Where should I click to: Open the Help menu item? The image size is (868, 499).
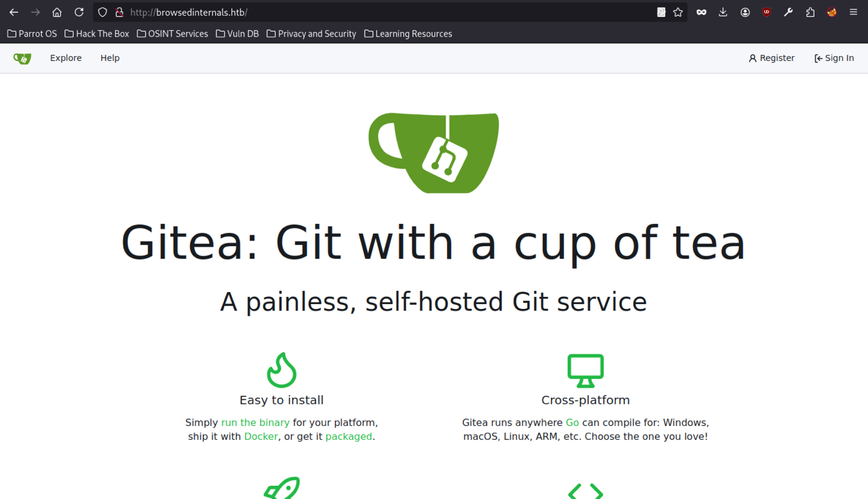pos(110,58)
